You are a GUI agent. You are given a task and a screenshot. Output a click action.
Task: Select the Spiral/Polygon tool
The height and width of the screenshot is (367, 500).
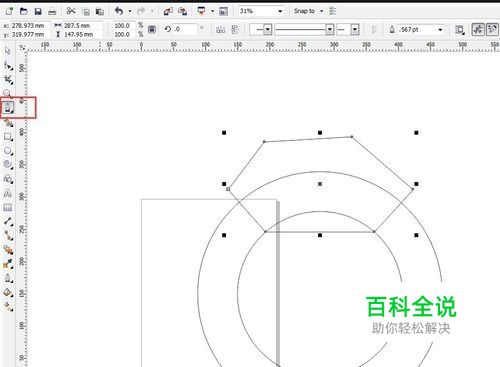[8, 165]
